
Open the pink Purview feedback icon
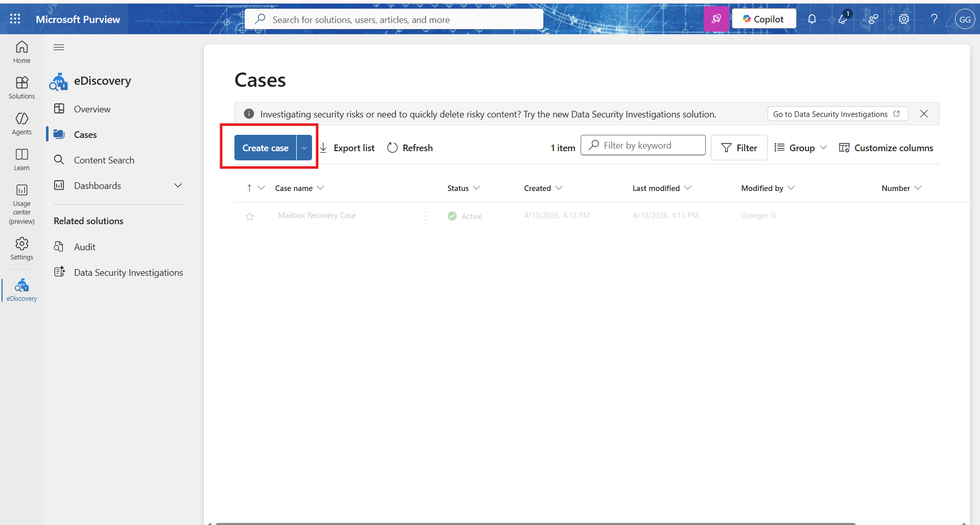[x=716, y=19]
